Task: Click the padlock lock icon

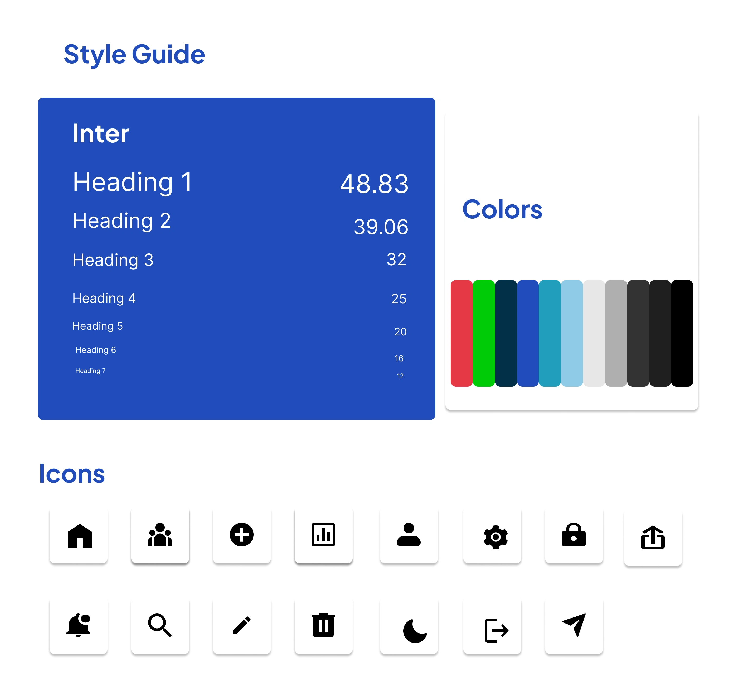Action: point(574,535)
